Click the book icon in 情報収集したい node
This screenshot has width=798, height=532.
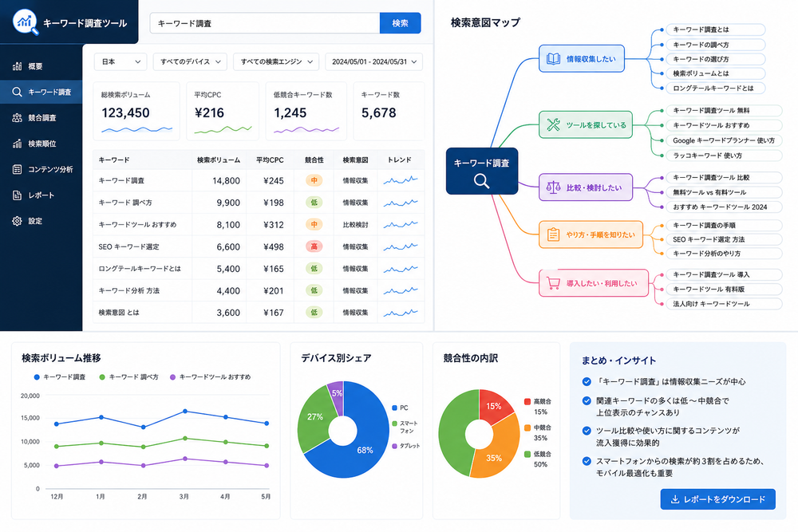tap(553, 59)
